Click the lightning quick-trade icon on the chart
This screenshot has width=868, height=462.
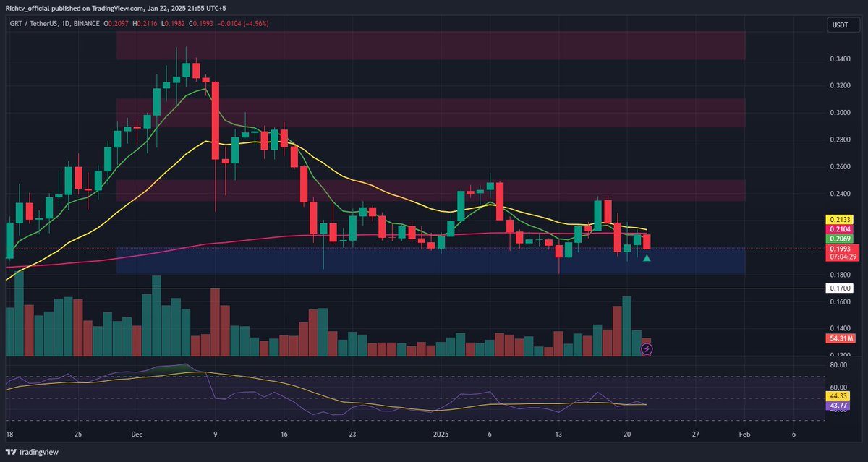tap(646, 350)
